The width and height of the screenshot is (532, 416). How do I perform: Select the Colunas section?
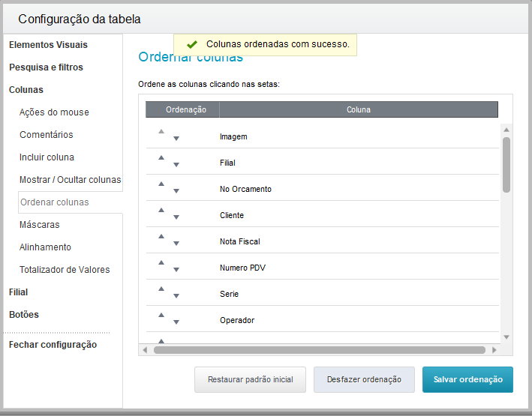click(26, 90)
